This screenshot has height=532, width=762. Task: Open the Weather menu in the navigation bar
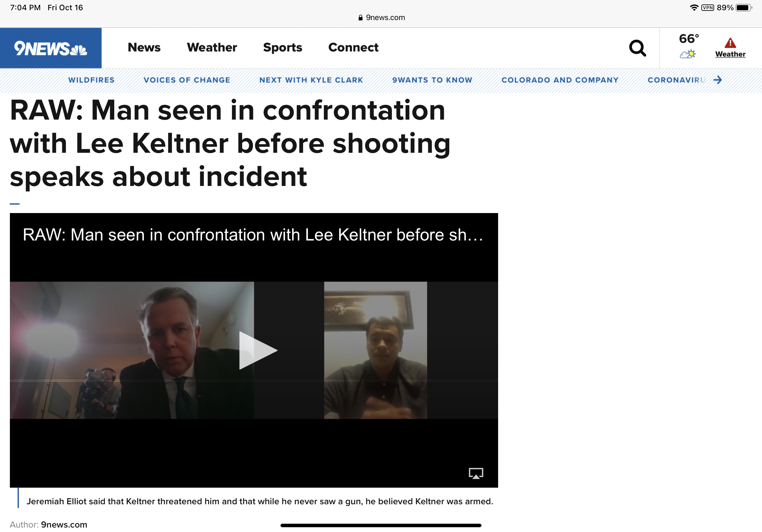tap(212, 48)
